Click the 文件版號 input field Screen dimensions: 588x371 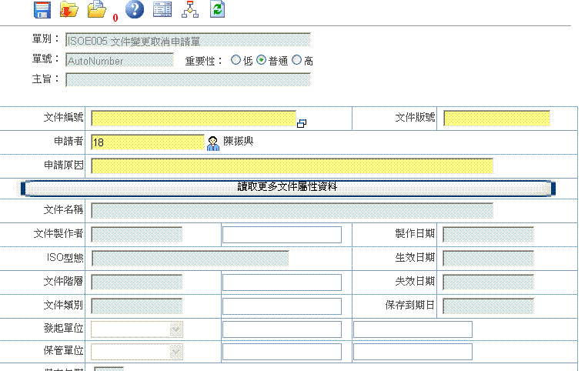(x=496, y=119)
